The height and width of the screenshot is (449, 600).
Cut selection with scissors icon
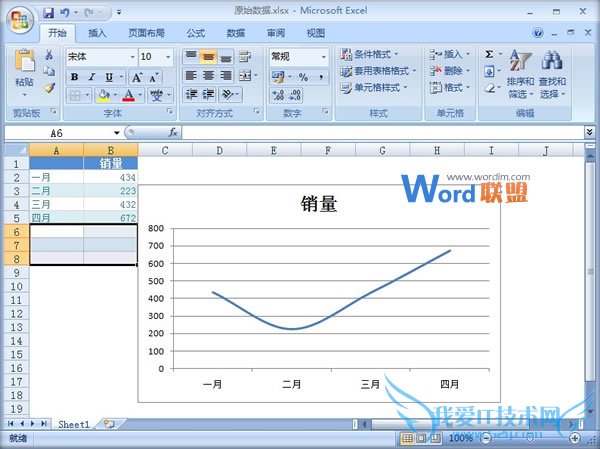[x=49, y=55]
